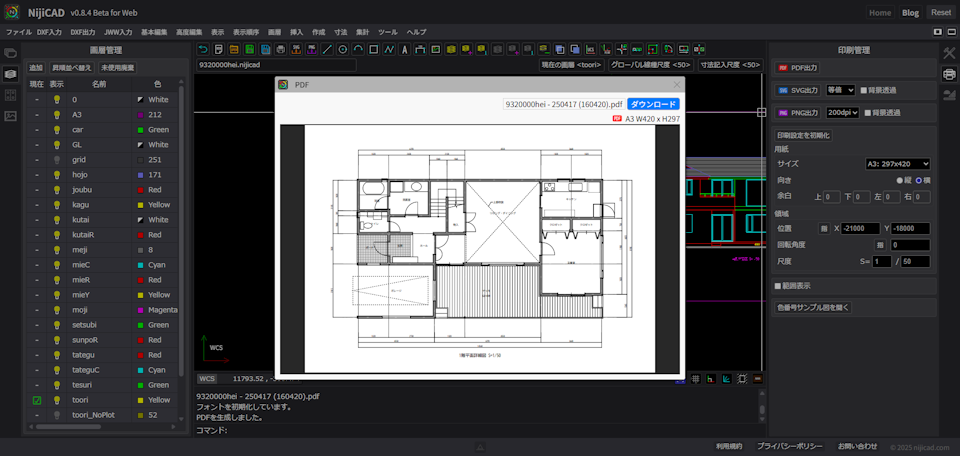Select the line drawing tool

click(328, 50)
